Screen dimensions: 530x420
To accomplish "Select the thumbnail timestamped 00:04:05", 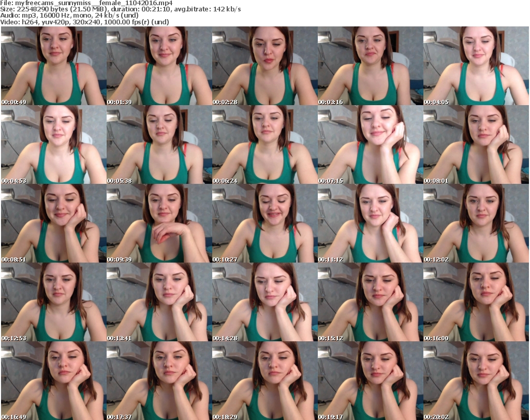I will [476, 66].
